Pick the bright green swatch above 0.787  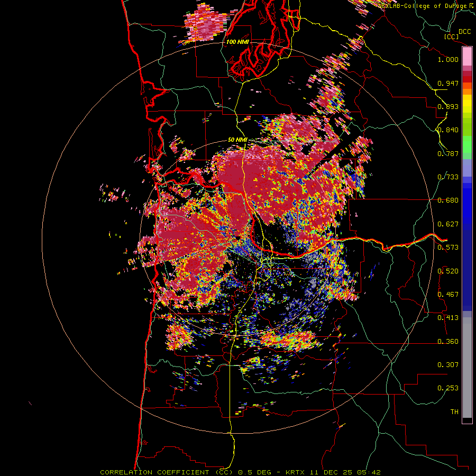click(467, 144)
